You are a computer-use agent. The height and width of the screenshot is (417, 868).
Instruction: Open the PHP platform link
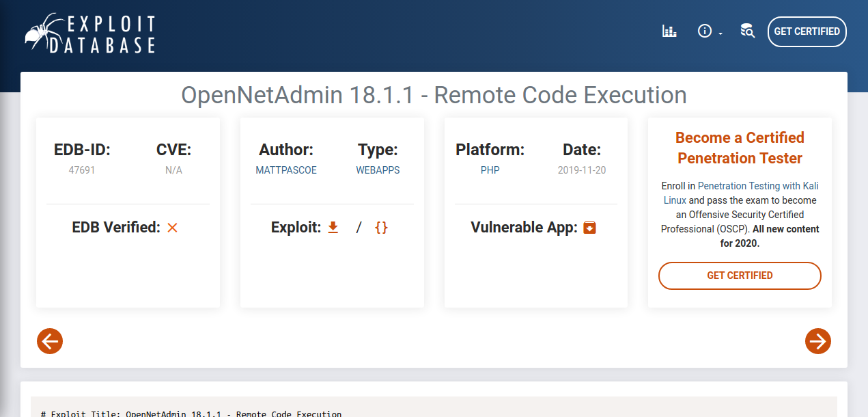[490, 170]
